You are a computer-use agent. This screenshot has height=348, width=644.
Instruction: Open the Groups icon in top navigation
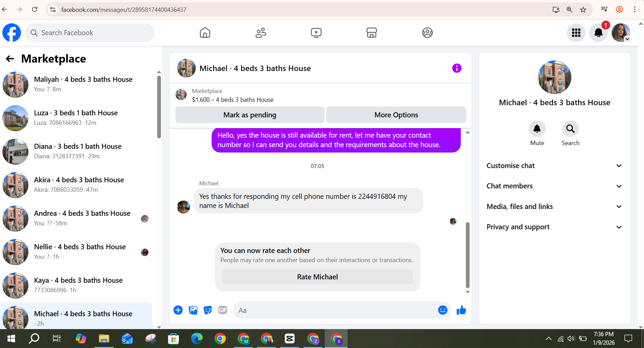click(x=427, y=33)
